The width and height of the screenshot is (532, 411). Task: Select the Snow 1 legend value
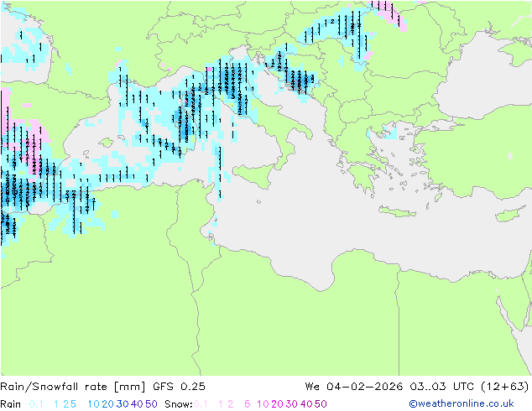click(221, 404)
